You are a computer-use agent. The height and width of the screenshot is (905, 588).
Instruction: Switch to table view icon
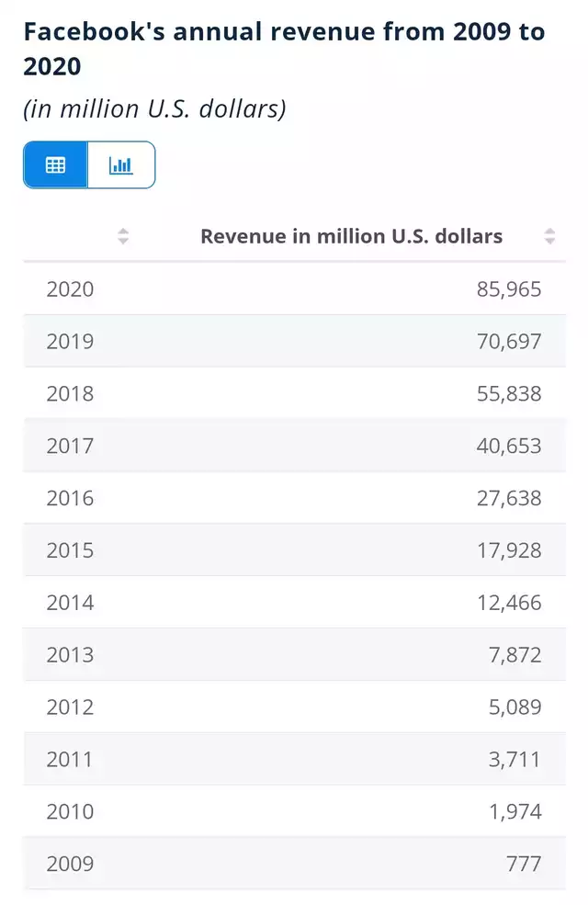(x=55, y=165)
